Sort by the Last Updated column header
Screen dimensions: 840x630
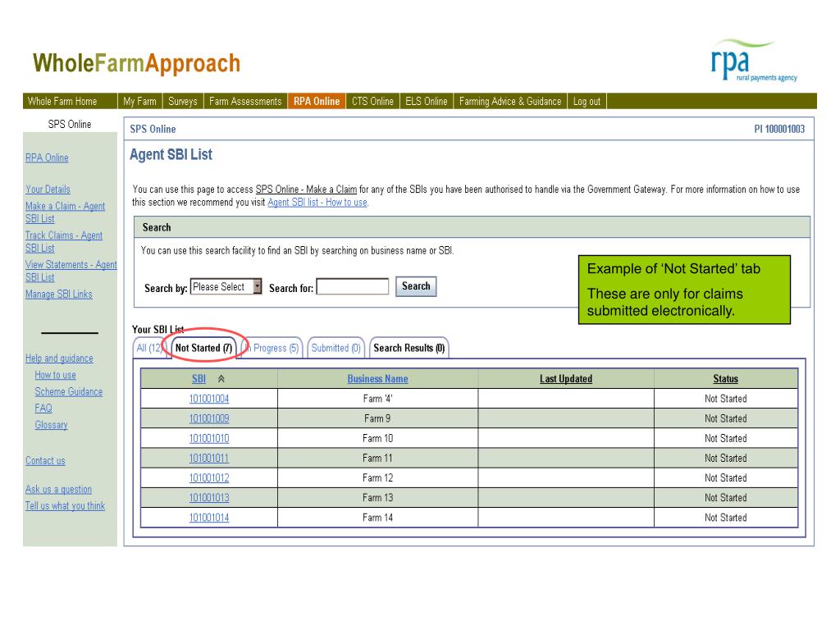566,379
